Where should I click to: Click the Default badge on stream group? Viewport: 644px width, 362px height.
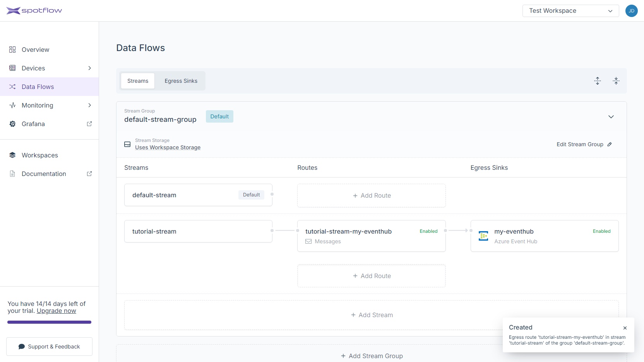point(219,116)
